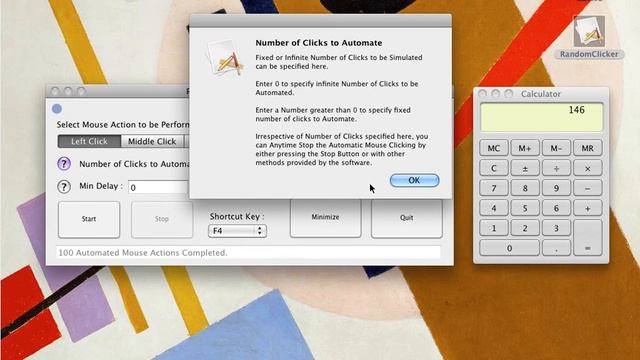Click the Minimize button in clicker window
The height and width of the screenshot is (360, 640).
click(325, 218)
